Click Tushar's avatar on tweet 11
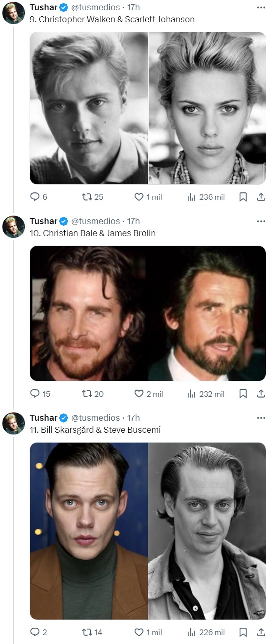The width and height of the screenshot is (270, 644). coord(14,423)
